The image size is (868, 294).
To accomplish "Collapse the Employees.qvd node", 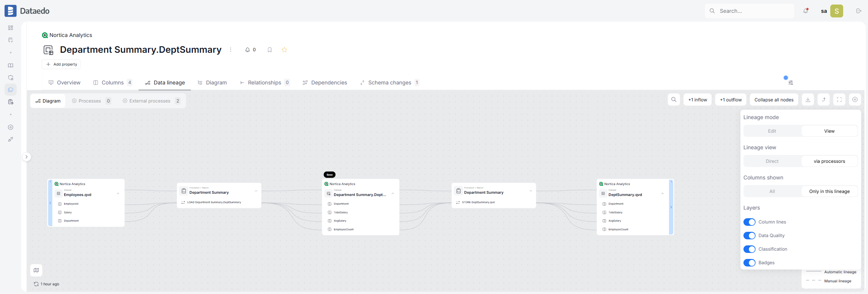I will point(118,194).
